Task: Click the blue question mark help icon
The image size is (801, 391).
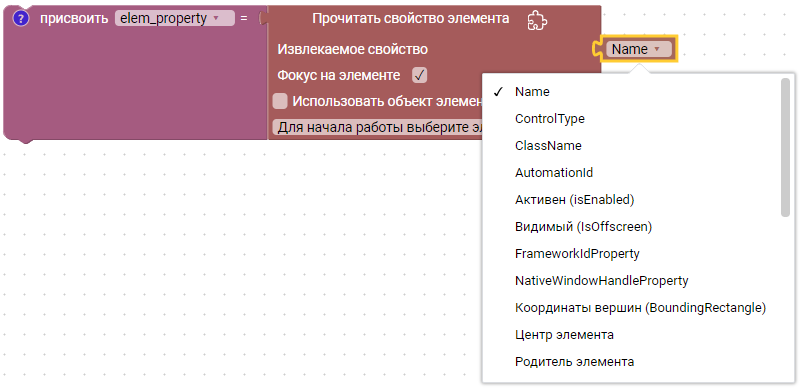Action: click(21, 19)
